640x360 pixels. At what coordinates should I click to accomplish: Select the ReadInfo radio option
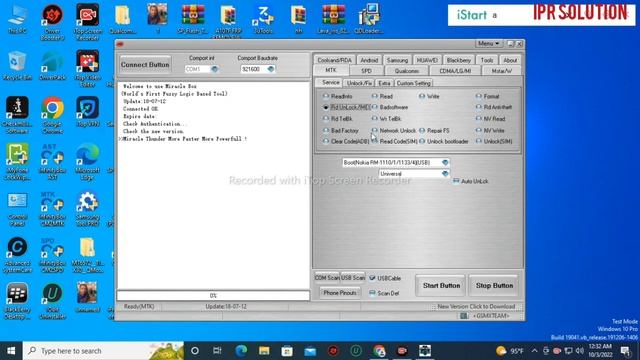pos(326,96)
